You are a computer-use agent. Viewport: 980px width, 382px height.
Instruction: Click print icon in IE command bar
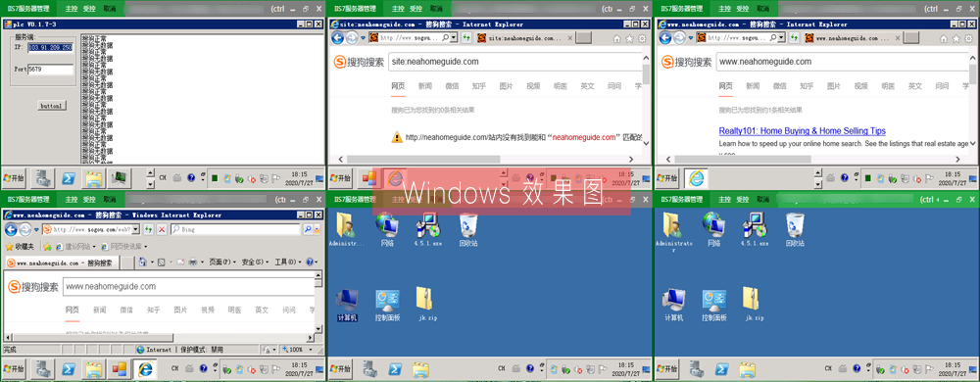click(x=193, y=263)
